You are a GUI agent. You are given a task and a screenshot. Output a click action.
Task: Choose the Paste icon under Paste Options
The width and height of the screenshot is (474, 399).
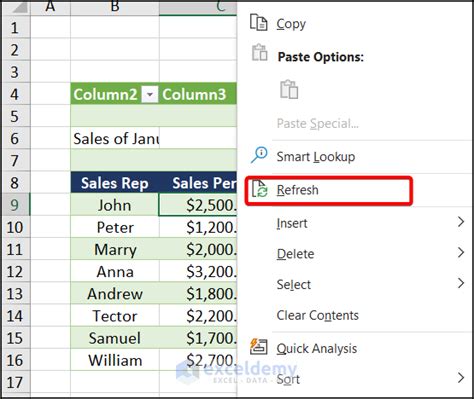click(x=289, y=89)
